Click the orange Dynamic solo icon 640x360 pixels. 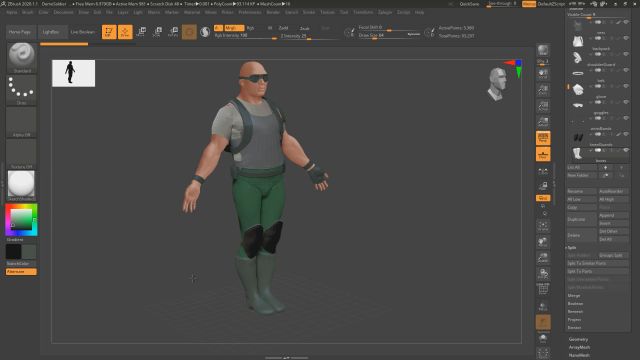543,322
